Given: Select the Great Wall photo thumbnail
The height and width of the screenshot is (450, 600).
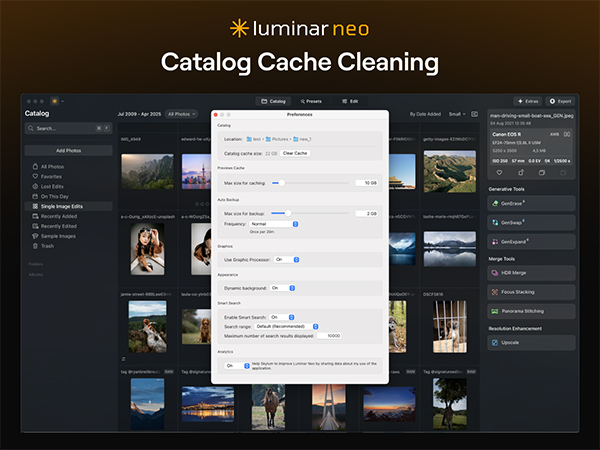Looking at the screenshot, I should point(450,171).
